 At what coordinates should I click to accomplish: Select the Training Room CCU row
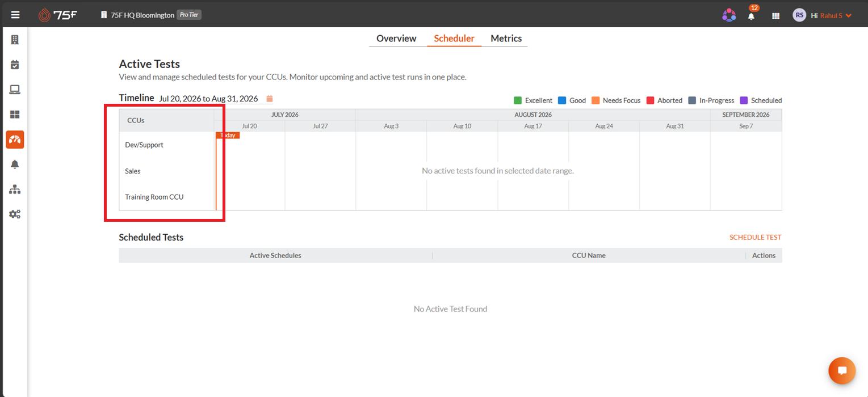(x=166, y=197)
